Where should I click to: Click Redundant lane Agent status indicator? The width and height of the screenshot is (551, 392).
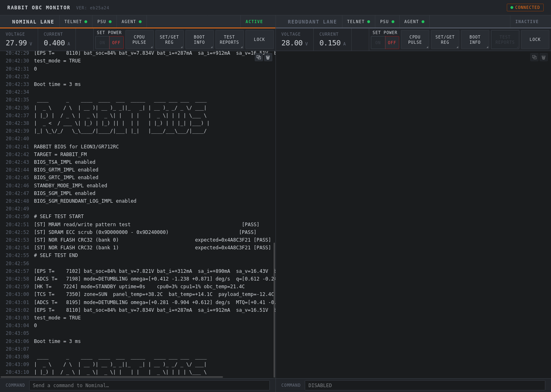click(x=415, y=22)
